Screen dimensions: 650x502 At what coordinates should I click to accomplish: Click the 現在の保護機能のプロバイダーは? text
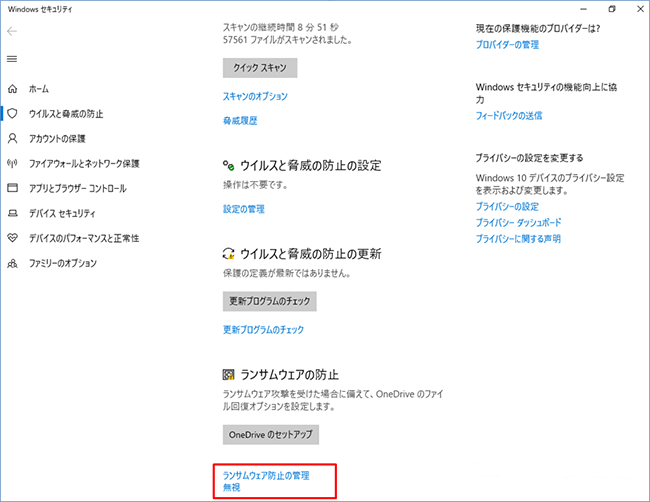538,29
